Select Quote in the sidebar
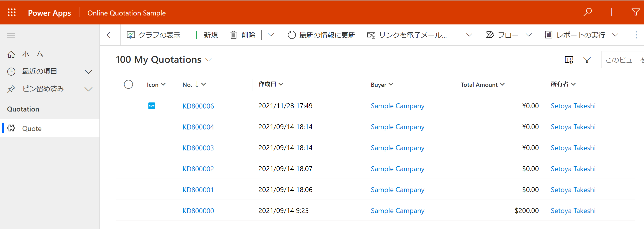 (50, 128)
